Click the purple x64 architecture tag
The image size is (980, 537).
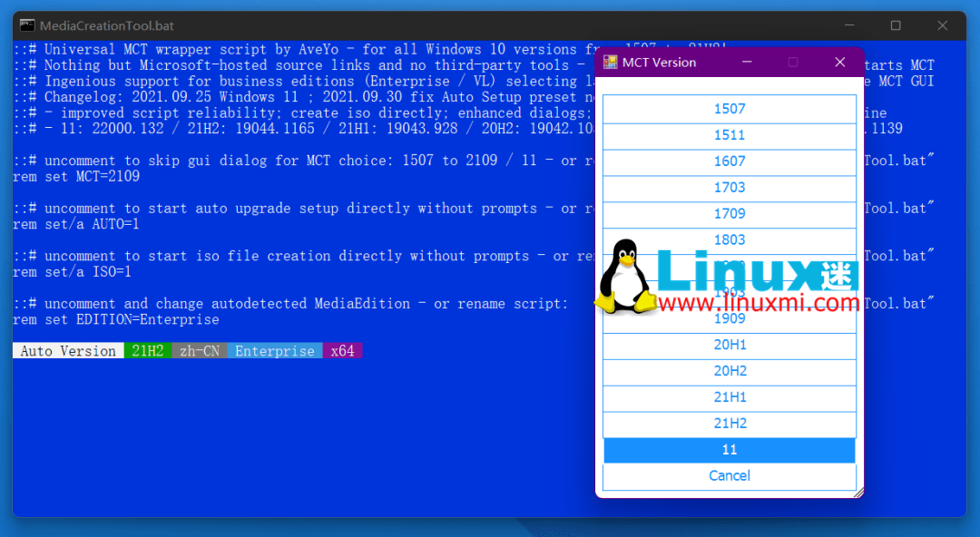click(342, 351)
